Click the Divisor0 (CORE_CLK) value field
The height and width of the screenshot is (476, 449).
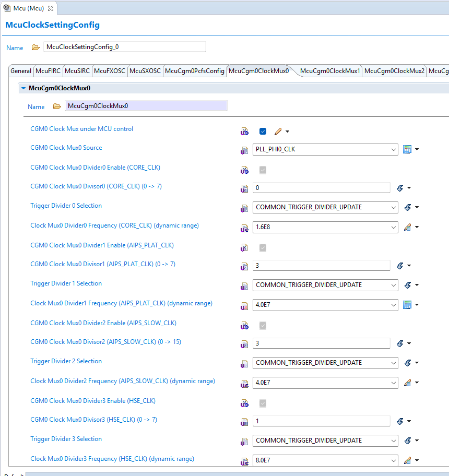click(x=321, y=187)
